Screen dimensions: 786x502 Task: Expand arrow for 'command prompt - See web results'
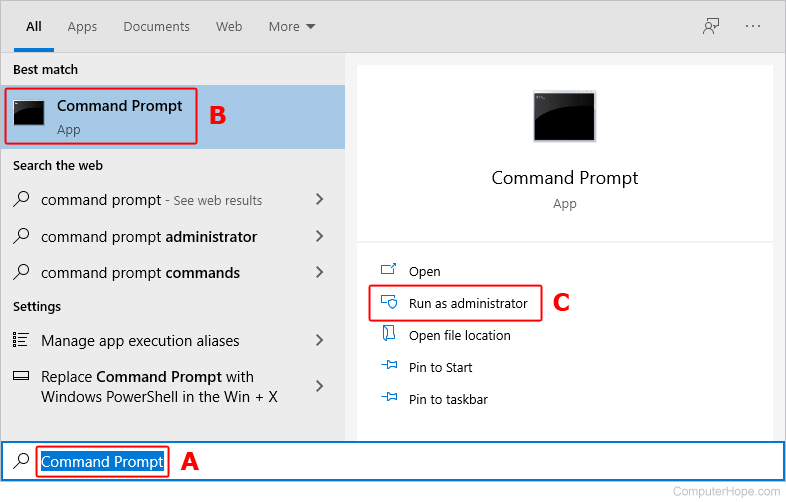[x=319, y=199]
